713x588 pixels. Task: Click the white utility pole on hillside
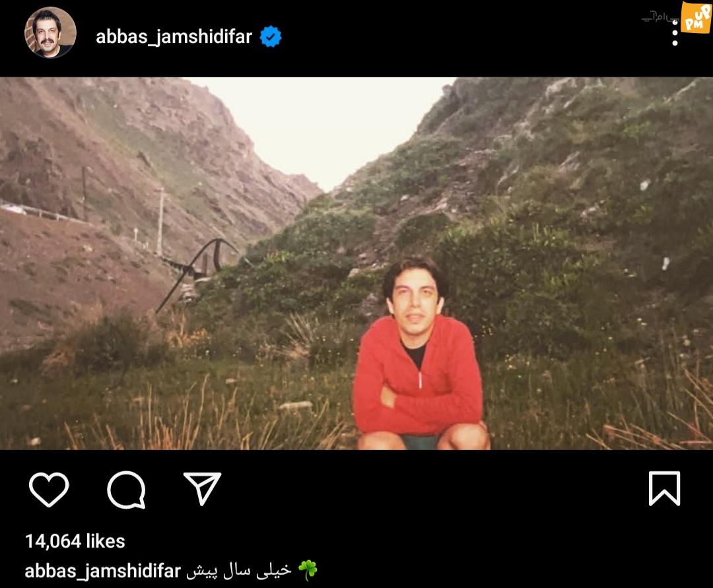(x=160, y=221)
